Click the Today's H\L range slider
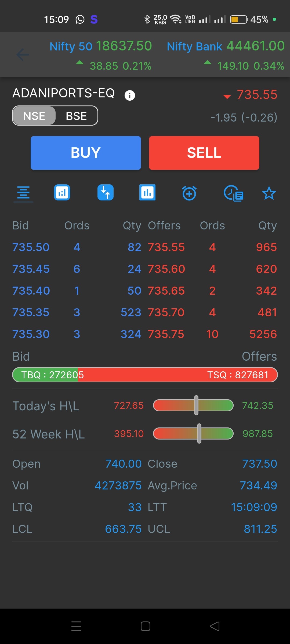The image size is (290, 644). [x=193, y=405]
